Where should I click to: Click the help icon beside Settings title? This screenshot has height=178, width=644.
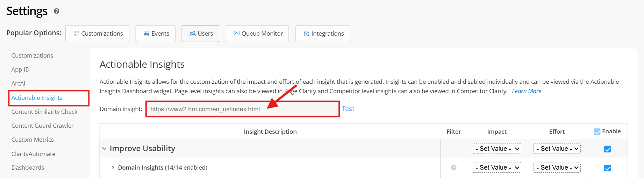(x=56, y=11)
